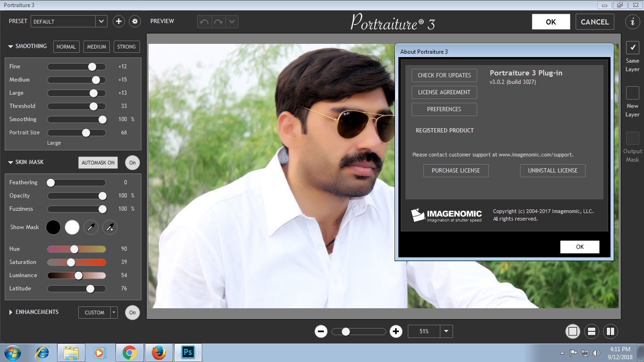Launch Internet Explorer from taskbar
Image resolution: width=644 pixels, height=362 pixels.
click(42, 353)
